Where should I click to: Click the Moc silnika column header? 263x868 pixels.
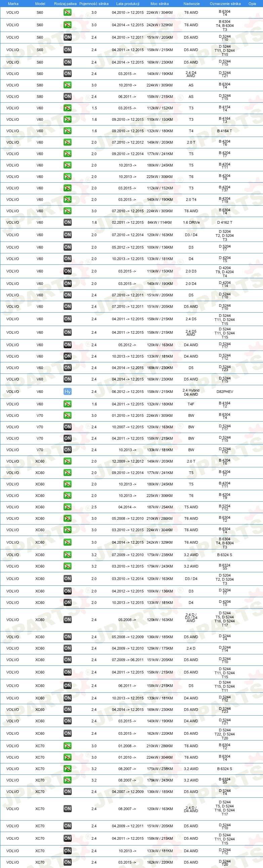(160, 4)
